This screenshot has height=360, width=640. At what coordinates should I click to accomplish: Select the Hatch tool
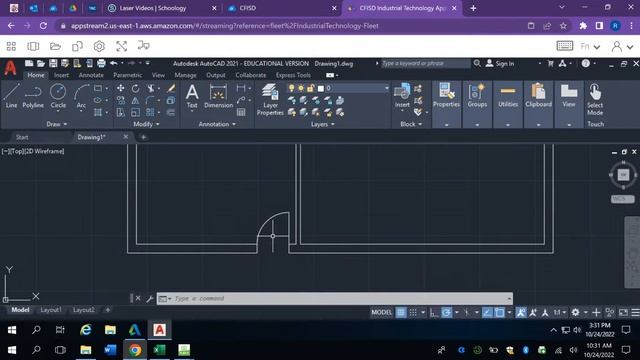pos(98,112)
